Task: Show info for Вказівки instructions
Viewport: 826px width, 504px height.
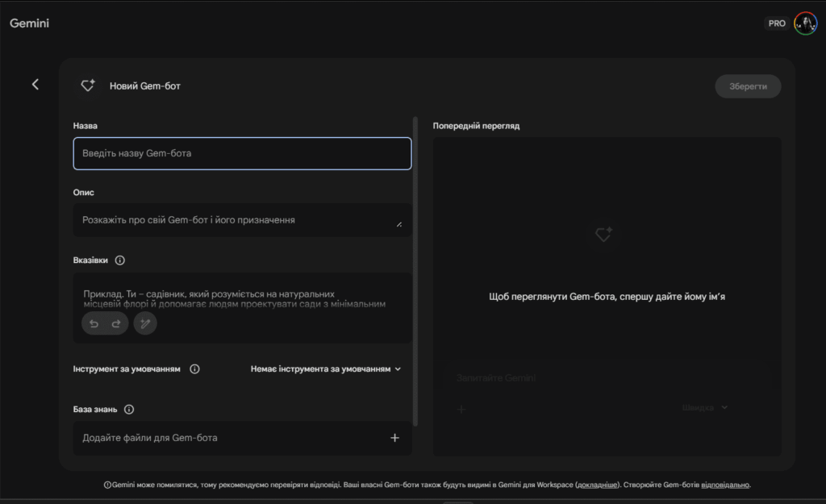Action: pyautogui.click(x=120, y=260)
